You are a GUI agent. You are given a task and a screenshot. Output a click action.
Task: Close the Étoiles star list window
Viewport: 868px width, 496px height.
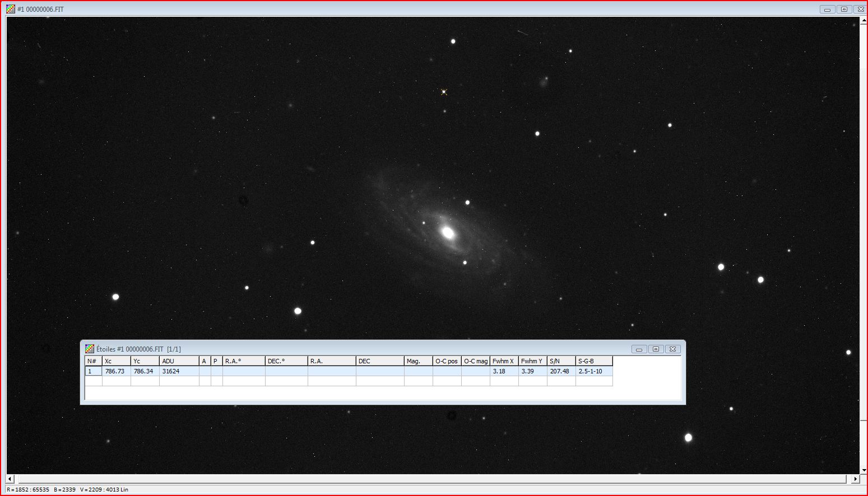[x=672, y=349]
